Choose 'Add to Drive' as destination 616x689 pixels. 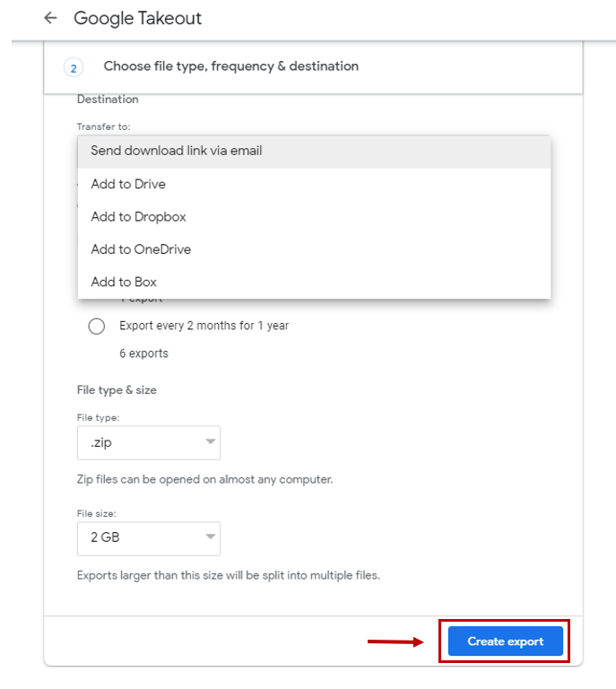[x=128, y=184]
